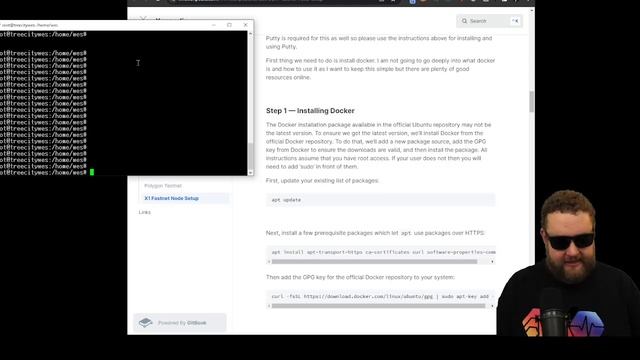Click the Ctrl+K shortcut badge in the search box
Image resolution: width=640 pixels, height=360 pixels.
[x=515, y=21]
